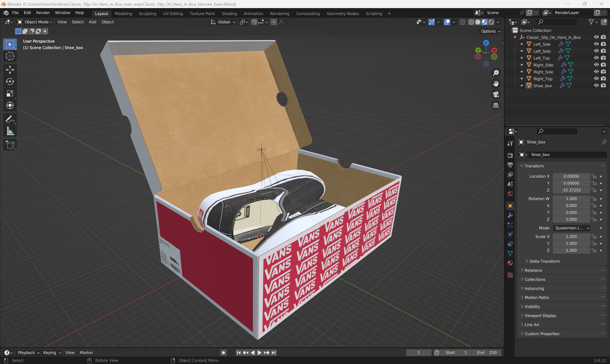This screenshot has height=364, width=610.
Task: Open the Object Mode dropdown
Action: (35, 22)
